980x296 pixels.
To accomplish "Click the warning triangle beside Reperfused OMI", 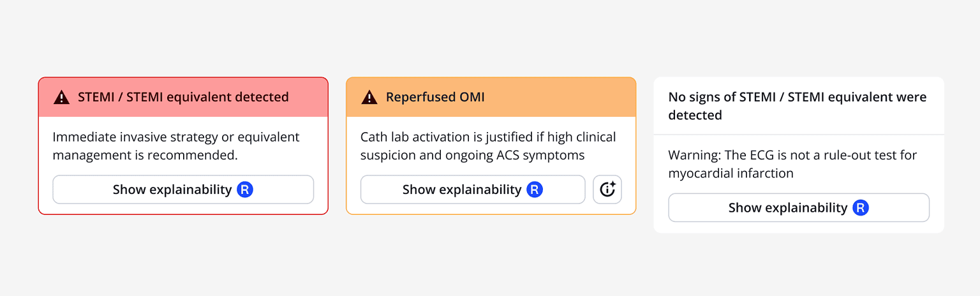I will point(369,98).
